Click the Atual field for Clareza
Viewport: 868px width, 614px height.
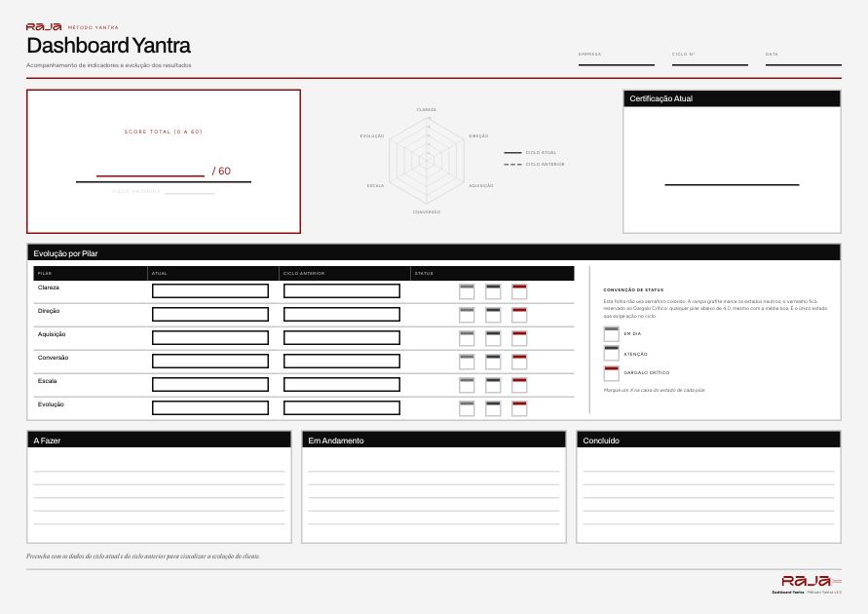(x=210, y=290)
